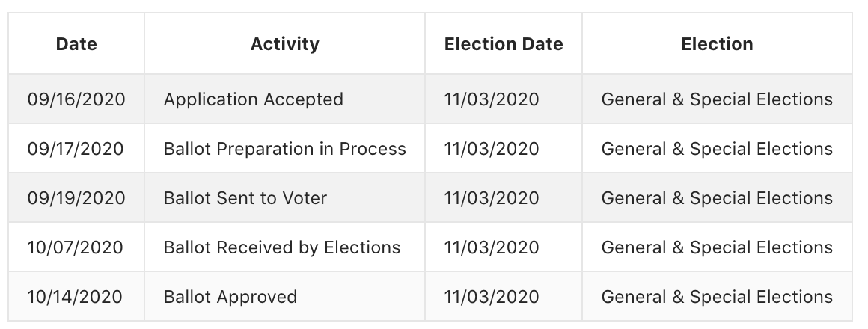868x329 pixels.
Task: Click the Election Date column header
Action: (x=503, y=43)
